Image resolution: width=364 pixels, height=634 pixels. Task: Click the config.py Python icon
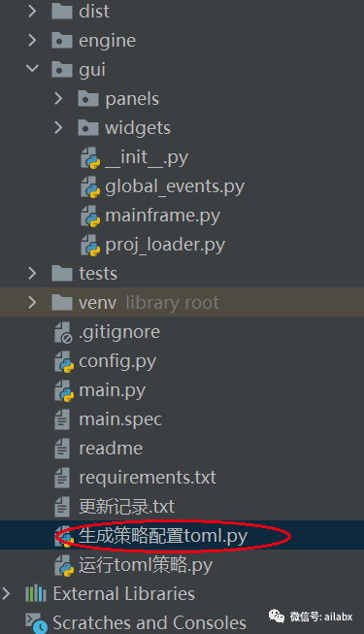tap(64, 361)
